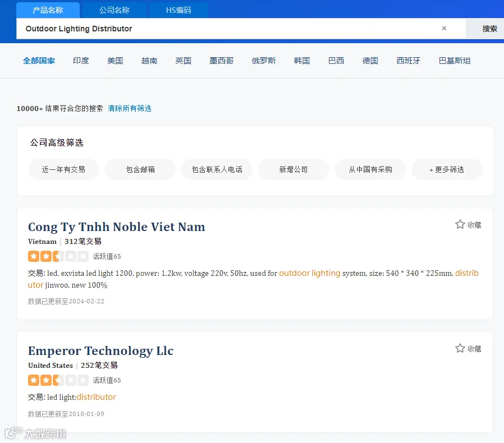Open the Emperor Technology Llc company page
The width and height of the screenshot is (504, 443).
(x=100, y=351)
